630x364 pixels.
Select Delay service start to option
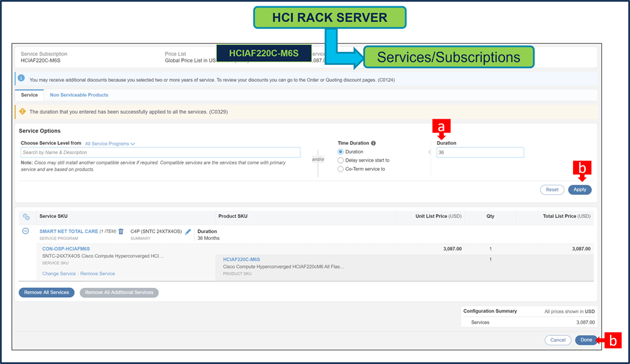pos(340,160)
